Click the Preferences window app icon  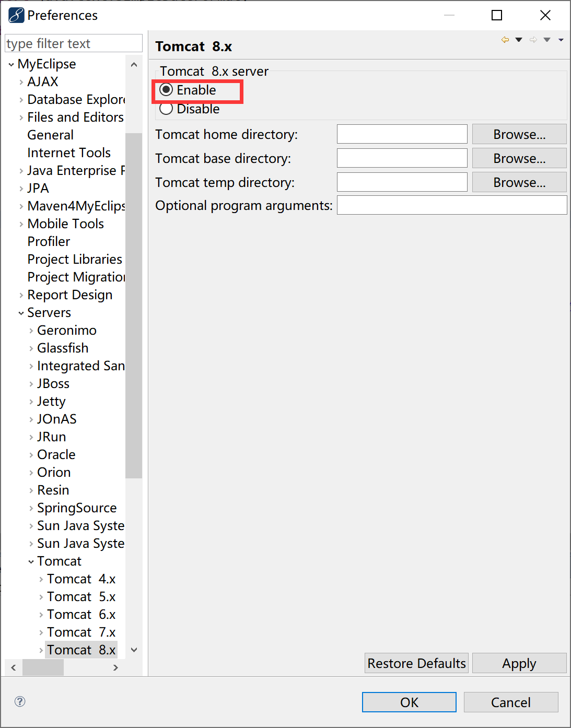click(16, 15)
